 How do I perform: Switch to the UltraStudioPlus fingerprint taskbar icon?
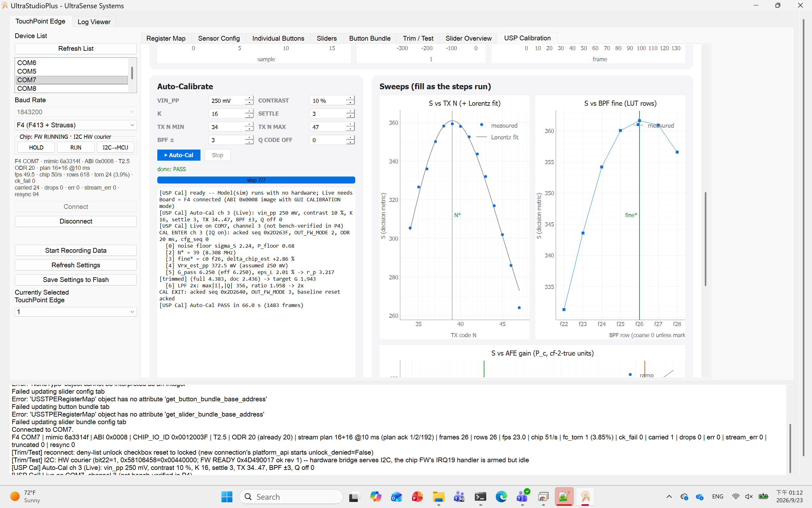(586, 497)
